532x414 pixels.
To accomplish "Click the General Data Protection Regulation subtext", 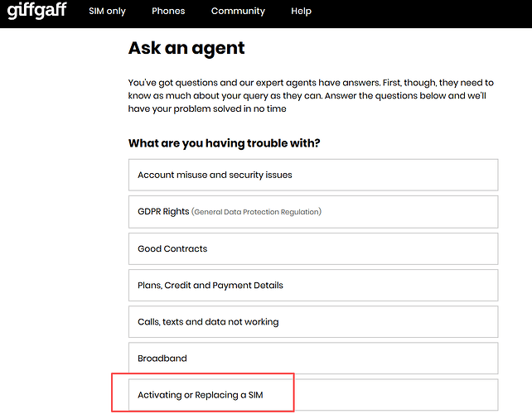I will coord(256,212).
